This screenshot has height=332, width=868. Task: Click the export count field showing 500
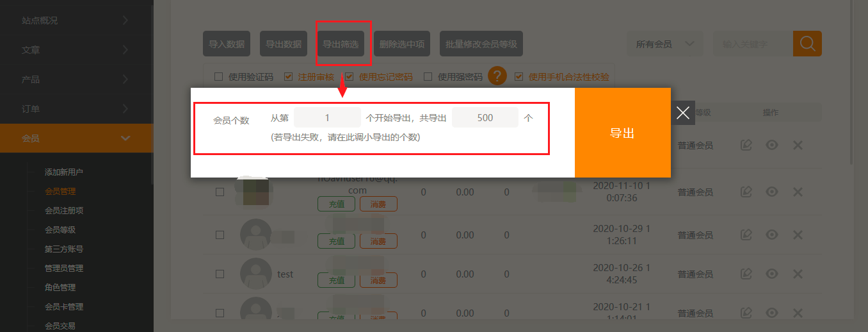(485, 117)
